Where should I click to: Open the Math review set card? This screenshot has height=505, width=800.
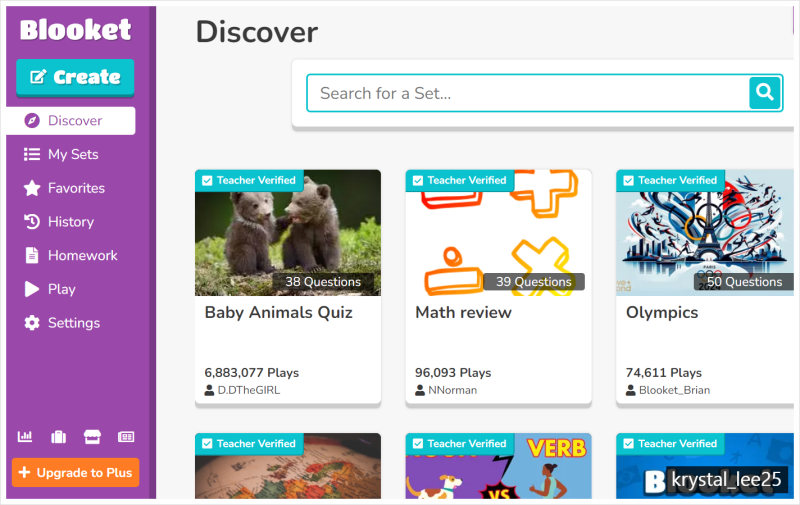click(498, 288)
